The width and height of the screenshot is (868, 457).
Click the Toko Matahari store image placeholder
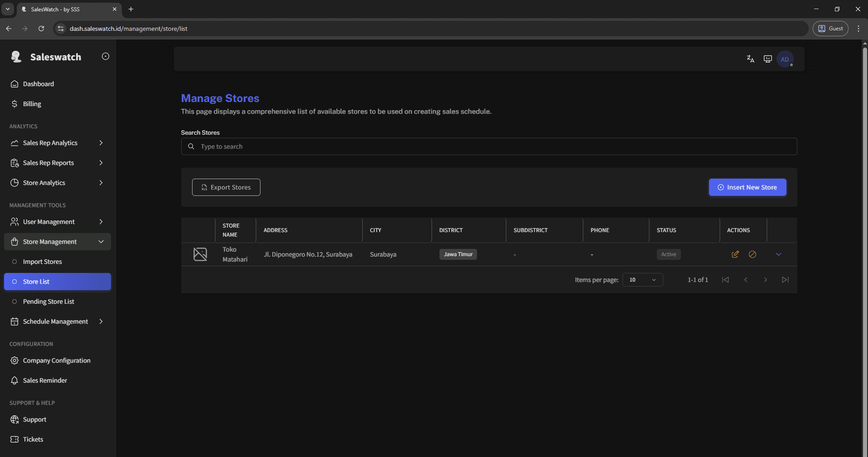point(200,254)
